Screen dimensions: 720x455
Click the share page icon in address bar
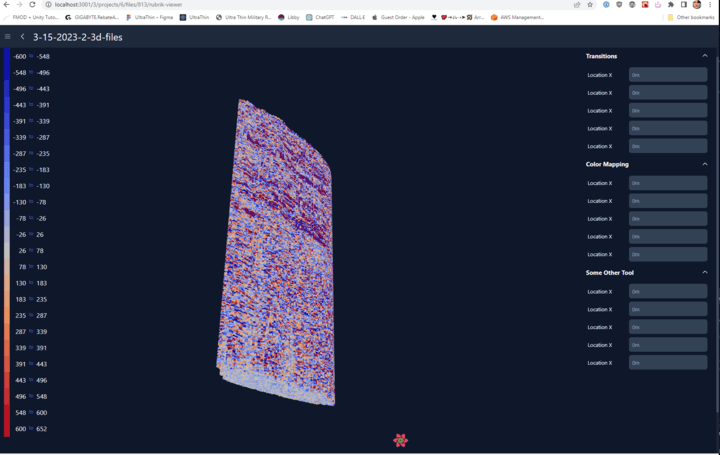(x=577, y=5)
